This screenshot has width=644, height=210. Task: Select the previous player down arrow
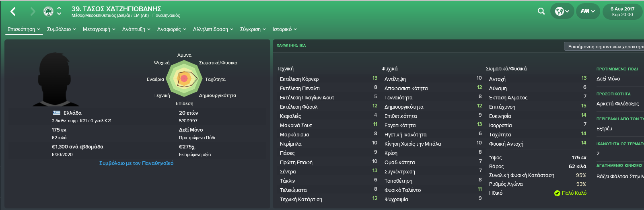60,14
